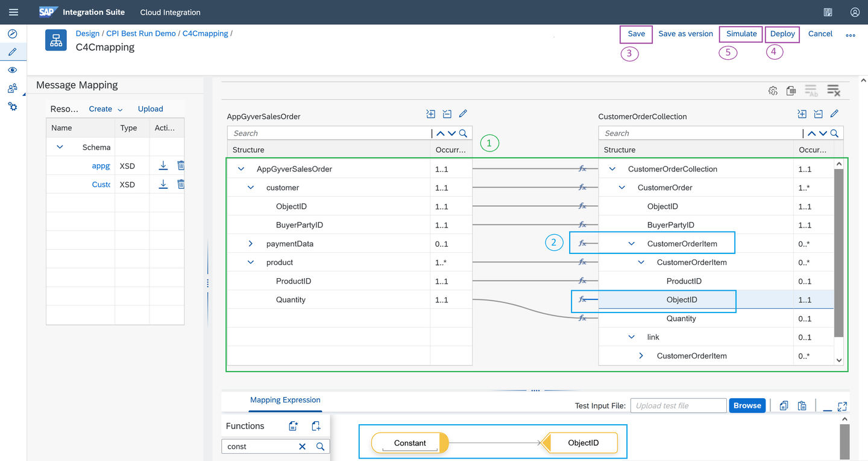This screenshot has height=461, width=868.
Task: Open the hamburger navigation menu
Action: [13, 12]
